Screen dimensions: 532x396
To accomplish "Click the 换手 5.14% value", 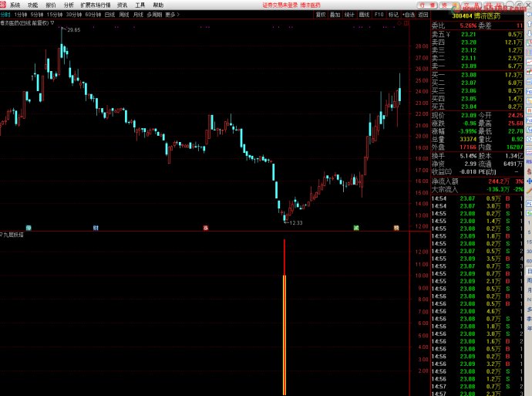I will tap(468, 156).
